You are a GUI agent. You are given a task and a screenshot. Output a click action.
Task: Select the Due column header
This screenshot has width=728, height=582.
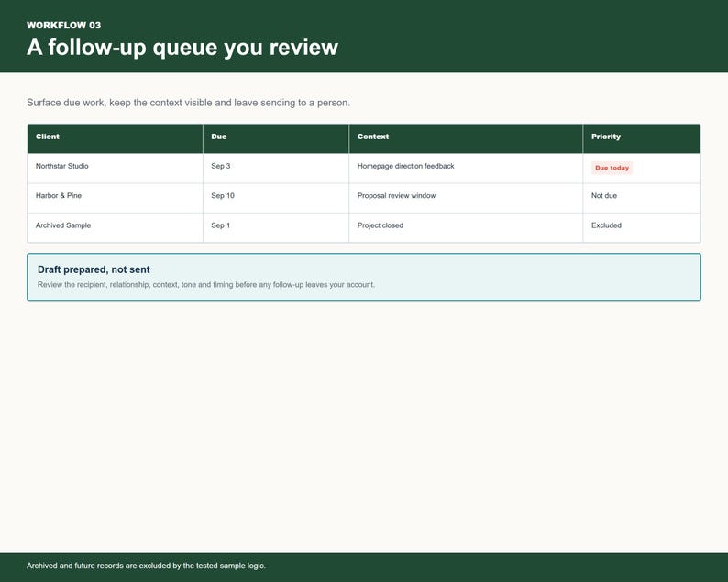pos(276,138)
